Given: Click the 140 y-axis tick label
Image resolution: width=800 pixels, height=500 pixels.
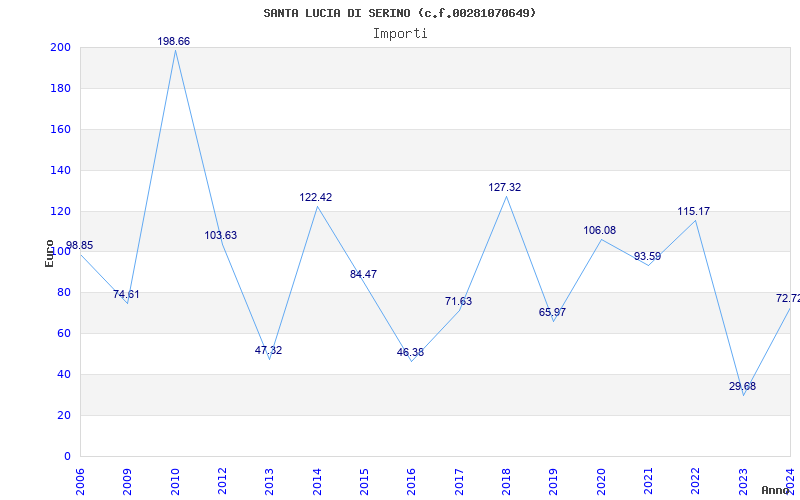Looking at the screenshot, I should tap(60, 170).
